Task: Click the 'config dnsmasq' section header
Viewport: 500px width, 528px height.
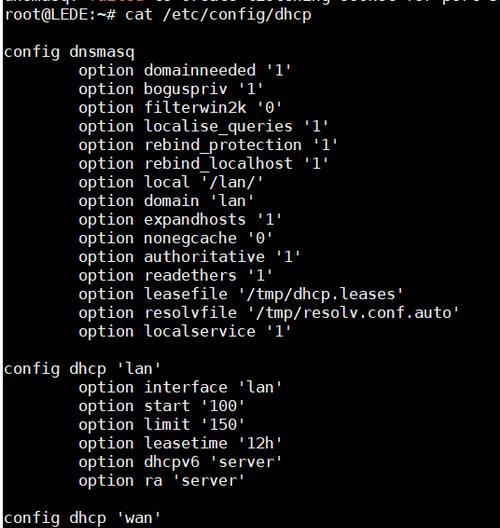Action: (x=69, y=53)
